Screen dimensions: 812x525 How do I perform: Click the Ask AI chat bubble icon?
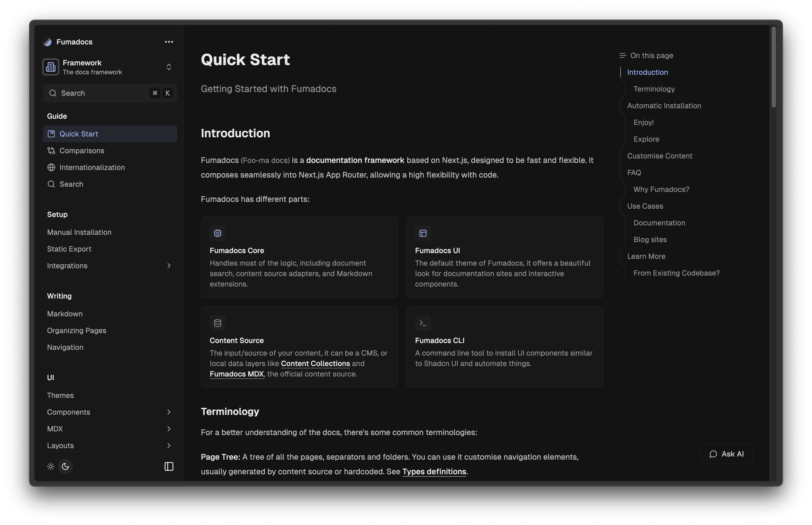(x=713, y=454)
